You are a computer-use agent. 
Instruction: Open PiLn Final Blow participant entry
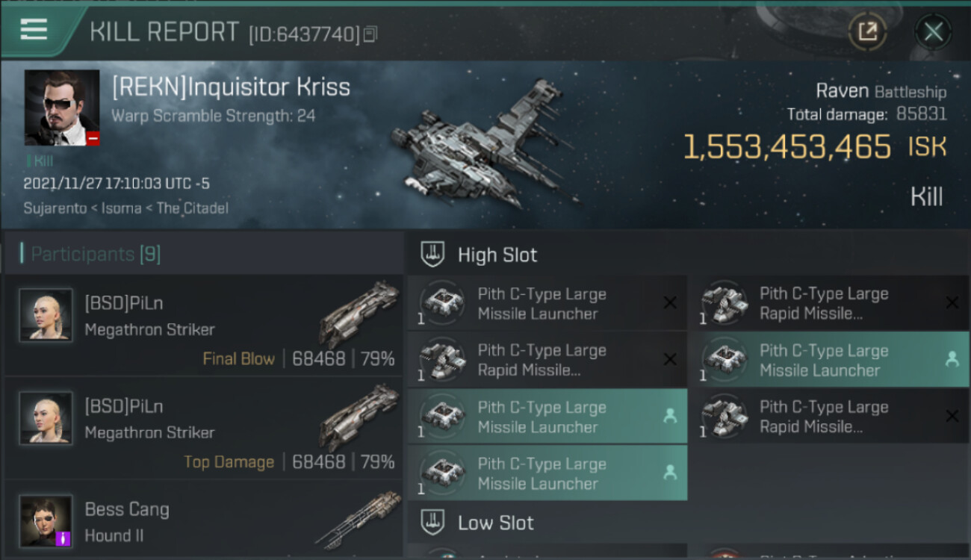[x=203, y=325]
